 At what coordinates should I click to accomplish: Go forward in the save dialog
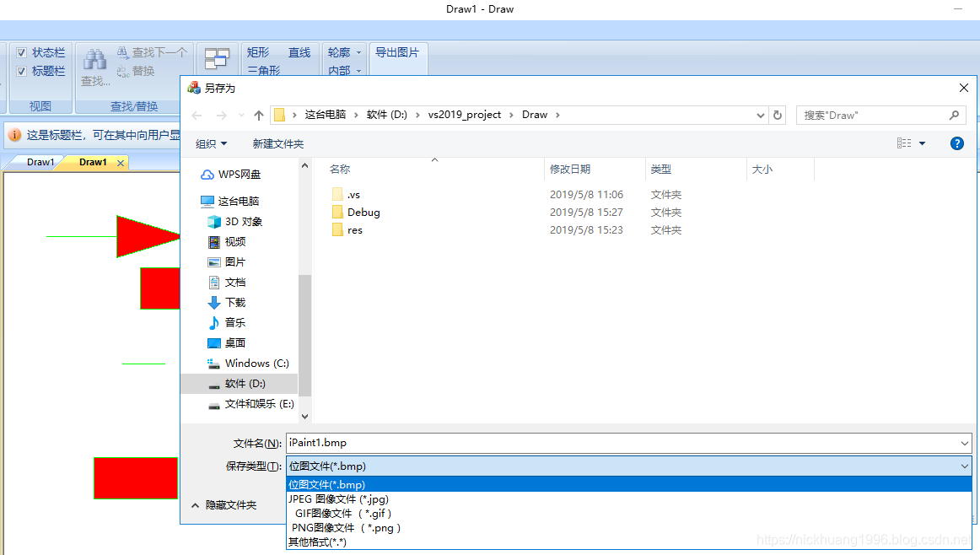(221, 115)
